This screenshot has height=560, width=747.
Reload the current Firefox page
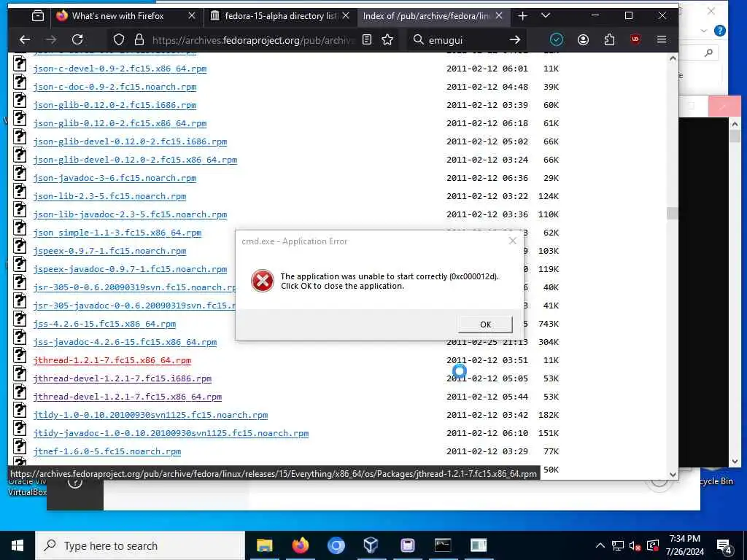(77, 39)
